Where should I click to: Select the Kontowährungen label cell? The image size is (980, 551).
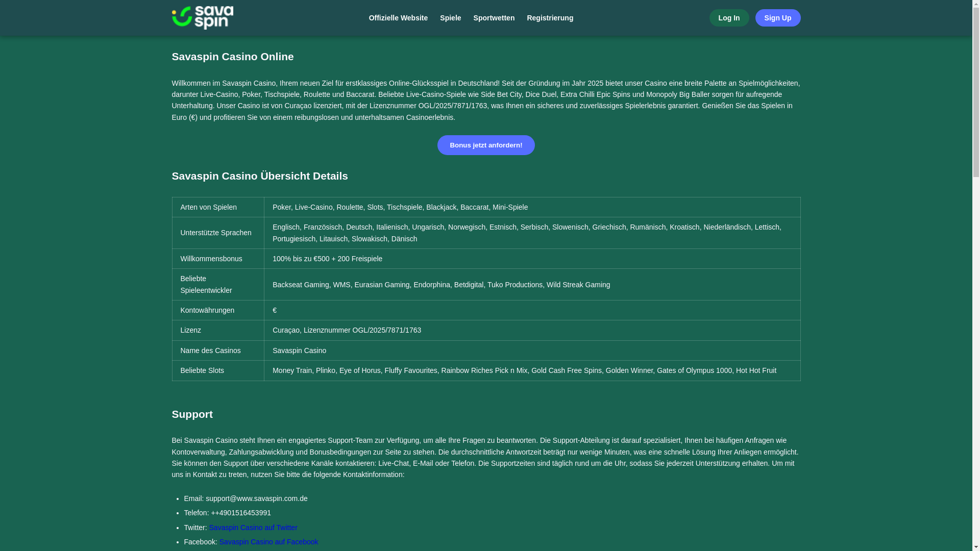[218, 310]
